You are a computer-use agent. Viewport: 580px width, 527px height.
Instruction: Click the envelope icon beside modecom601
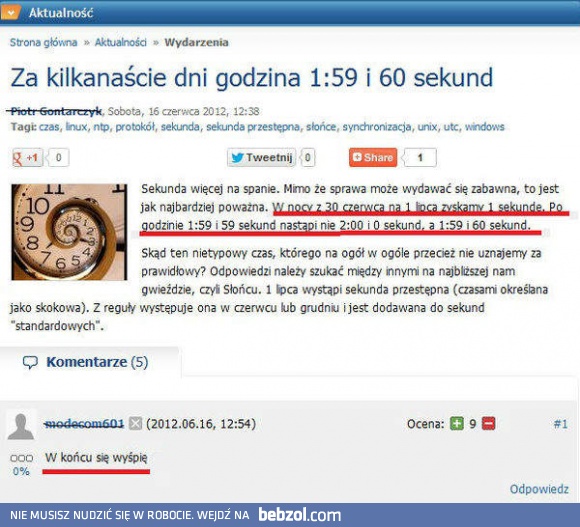point(135,424)
